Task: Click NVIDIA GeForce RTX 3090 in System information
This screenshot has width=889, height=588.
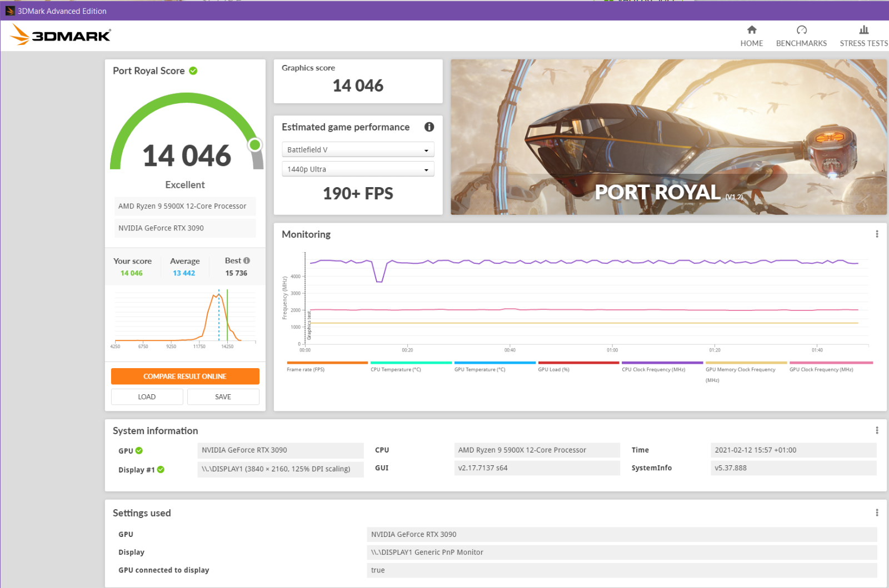Action: (x=281, y=450)
